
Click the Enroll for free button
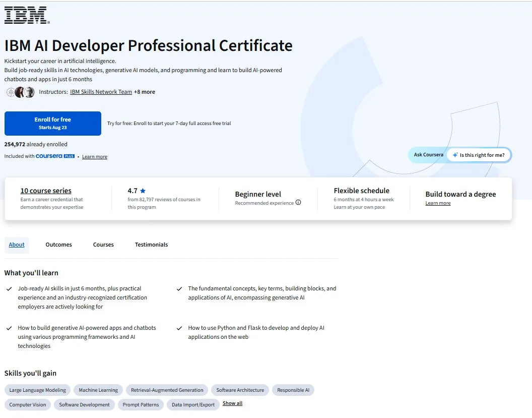[x=52, y=123]
